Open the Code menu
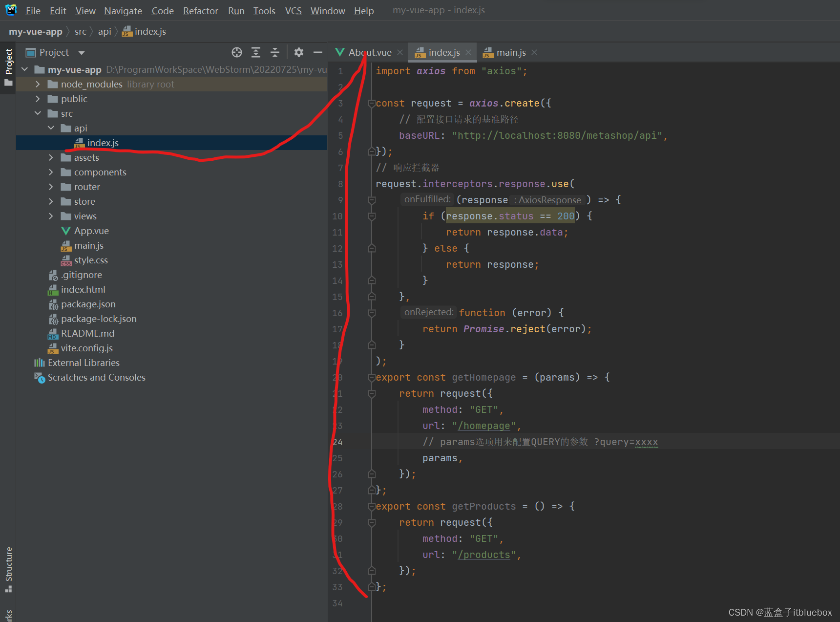This screenshot has width=840, height=622. (x=163, y=11)
